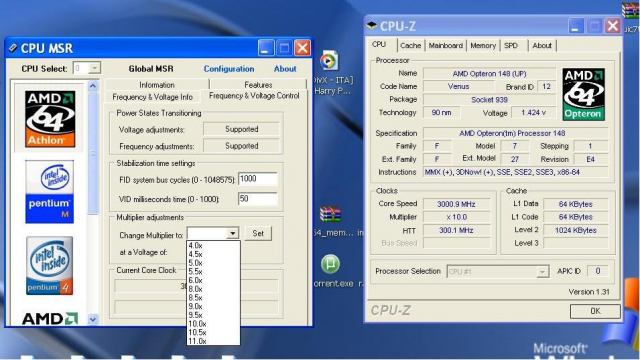The height and width of the screenshot is (360, 640).
Task: Switch to the Features tab
Action: (x=258, y=84)
